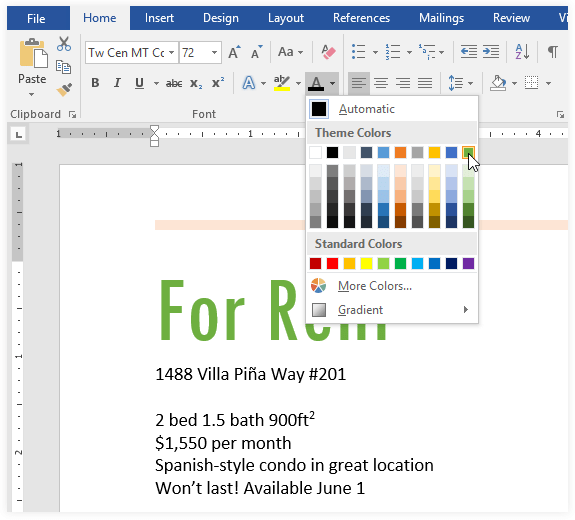
Task: Open the font name dropdown
Action: [x=171, y=53]
